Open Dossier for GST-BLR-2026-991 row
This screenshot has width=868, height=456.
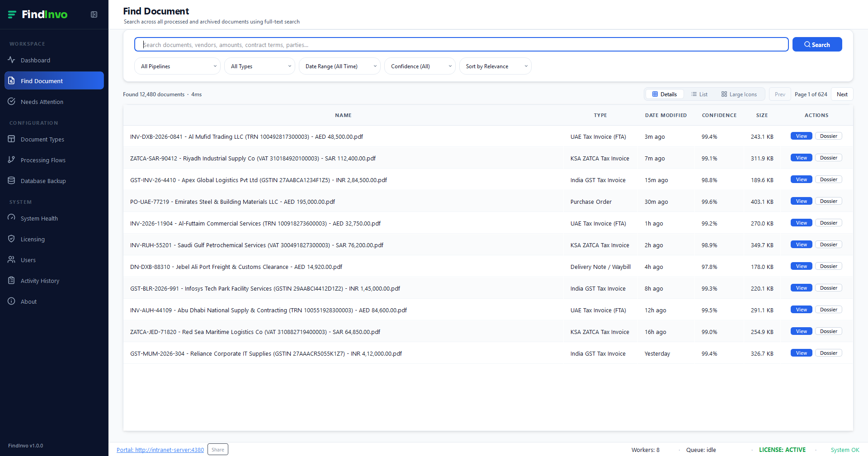pos(829,288)
